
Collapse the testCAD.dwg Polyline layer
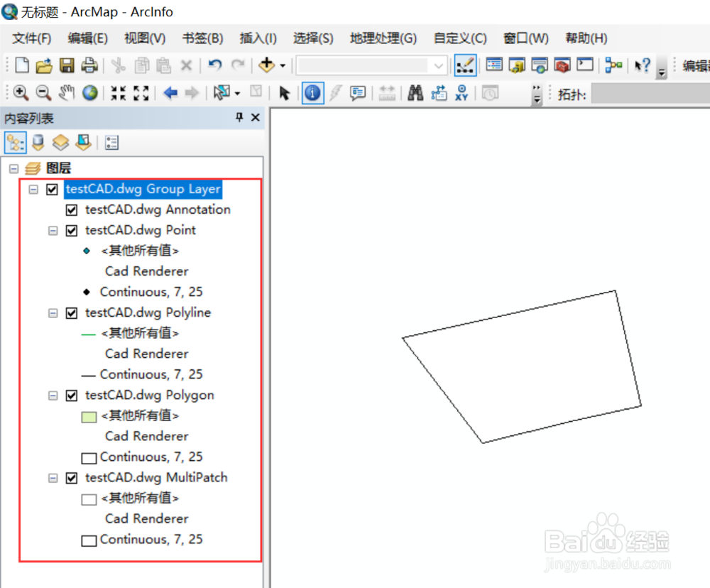pyautogui.click(x=53, y=313)
